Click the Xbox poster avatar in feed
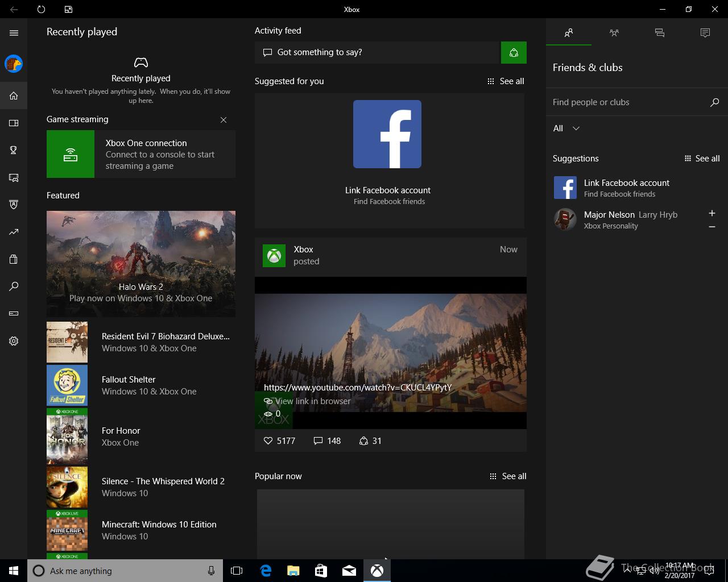The height and width of the screenshot is (582, 728). 274,256
